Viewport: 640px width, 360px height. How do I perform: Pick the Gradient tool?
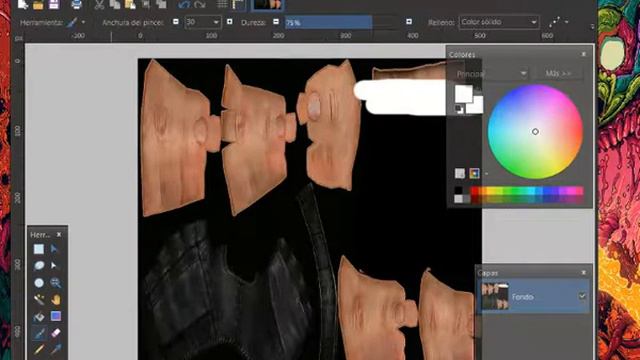(56, 316)
